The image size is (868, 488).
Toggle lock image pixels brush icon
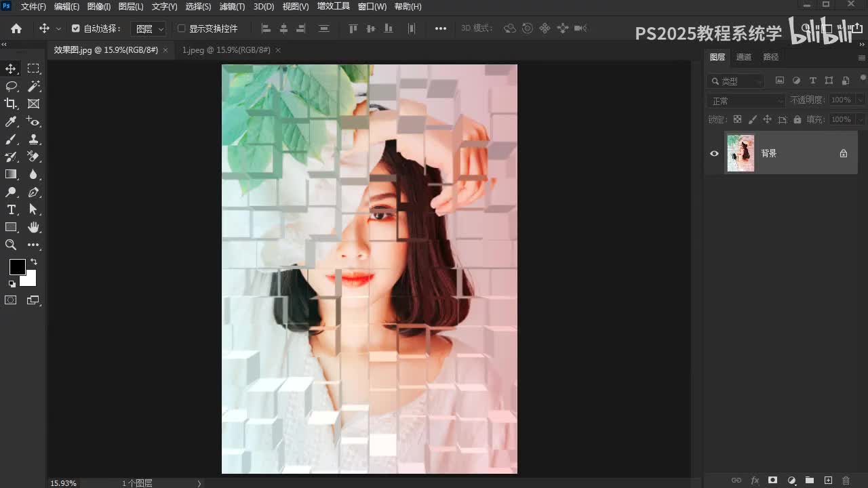(x=753, y=119)
